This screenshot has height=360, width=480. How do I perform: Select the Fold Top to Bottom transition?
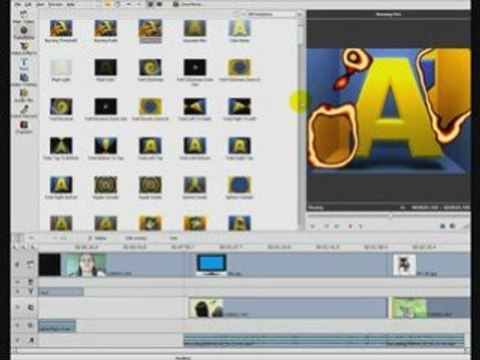click(61, 146)
